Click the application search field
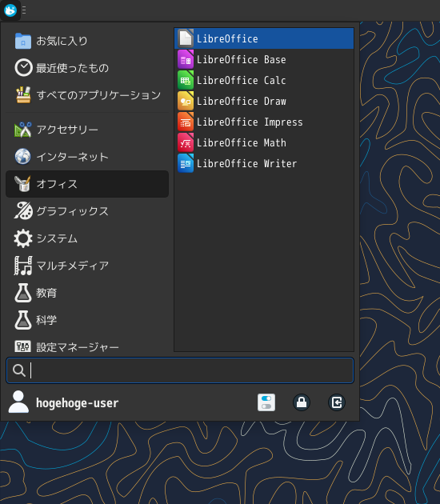This screenshot has width=440, height=504. (x=180, y=370)
